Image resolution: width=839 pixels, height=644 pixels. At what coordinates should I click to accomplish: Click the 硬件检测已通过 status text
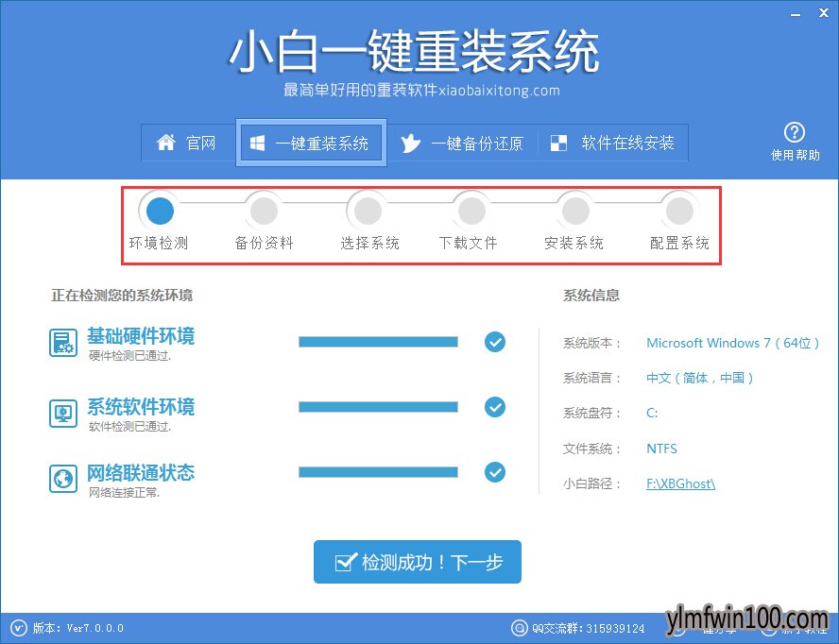point(130,356)
